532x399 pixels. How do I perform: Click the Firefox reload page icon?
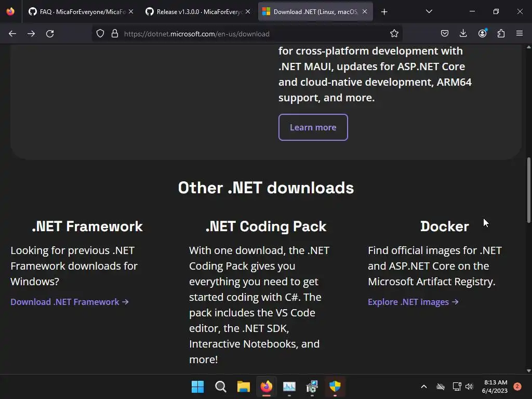point(50,34)
